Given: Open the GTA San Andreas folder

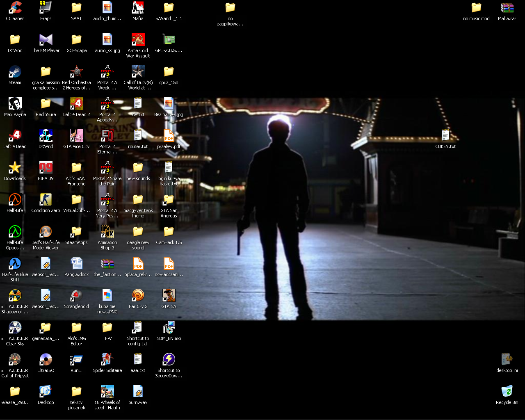Looking at the screenshot, I should coord(169,199).
